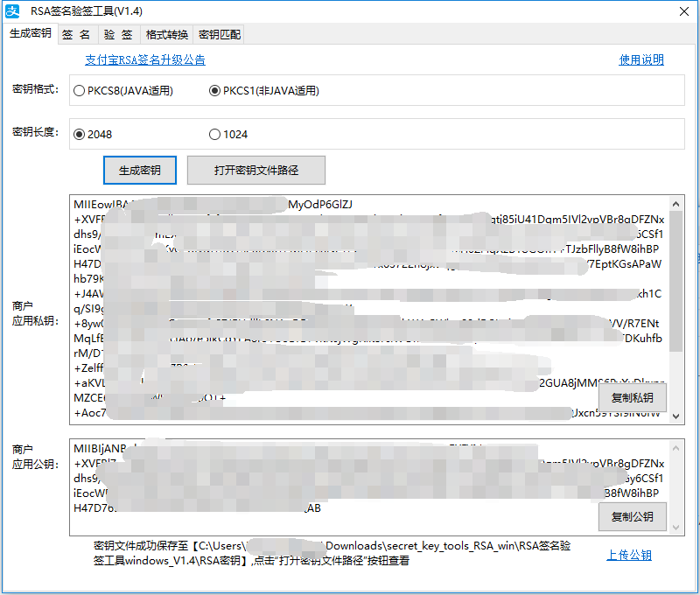Close the RSA tool window
This screenshot has height=595, width=700.
[682, 11]
